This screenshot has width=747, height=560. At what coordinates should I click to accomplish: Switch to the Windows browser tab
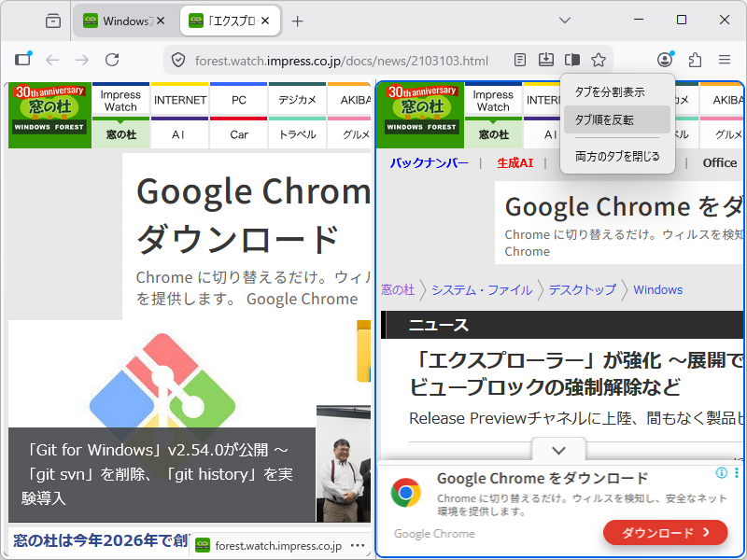tap(121, 20)
